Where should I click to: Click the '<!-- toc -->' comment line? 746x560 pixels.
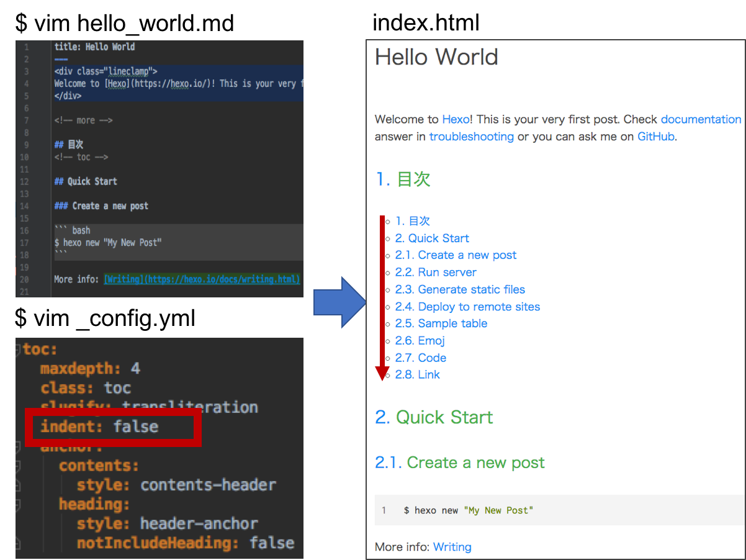(81, 157)
